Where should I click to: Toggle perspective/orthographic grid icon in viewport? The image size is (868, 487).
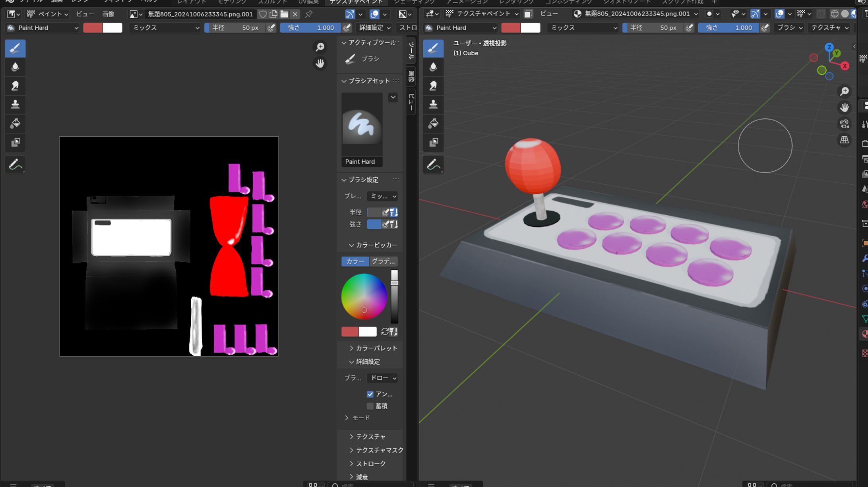[844, 140]
